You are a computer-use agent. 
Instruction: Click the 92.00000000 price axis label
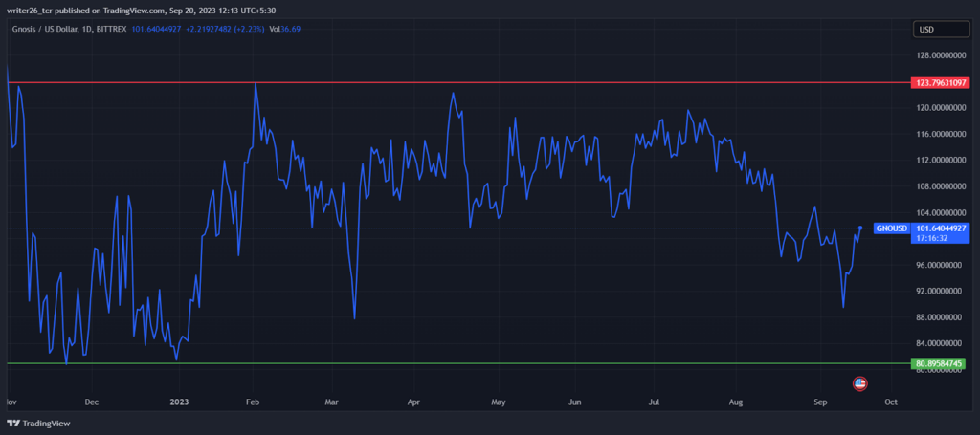[x=939, y=292]
